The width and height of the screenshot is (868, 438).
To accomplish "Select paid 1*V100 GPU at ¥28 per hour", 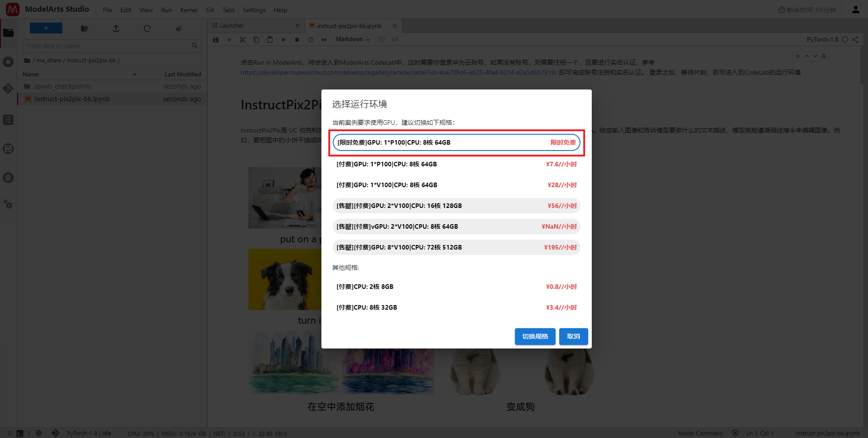I will (457, 185).
